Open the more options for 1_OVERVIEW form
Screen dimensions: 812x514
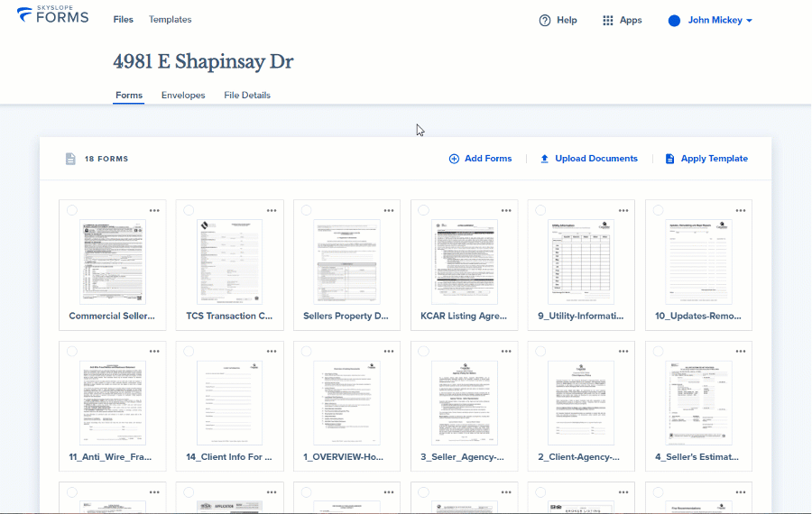[x=388, y=352]
